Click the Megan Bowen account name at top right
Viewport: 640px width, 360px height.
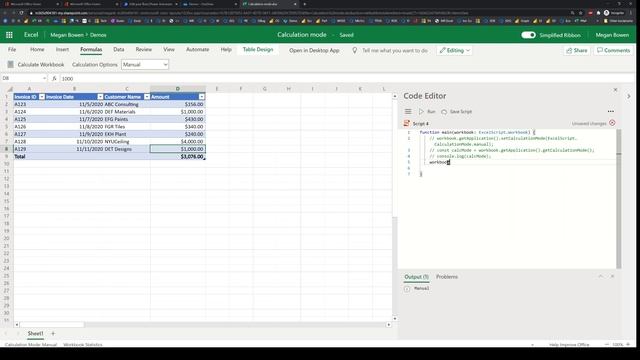pyautogui.click(x=612, y=35)
